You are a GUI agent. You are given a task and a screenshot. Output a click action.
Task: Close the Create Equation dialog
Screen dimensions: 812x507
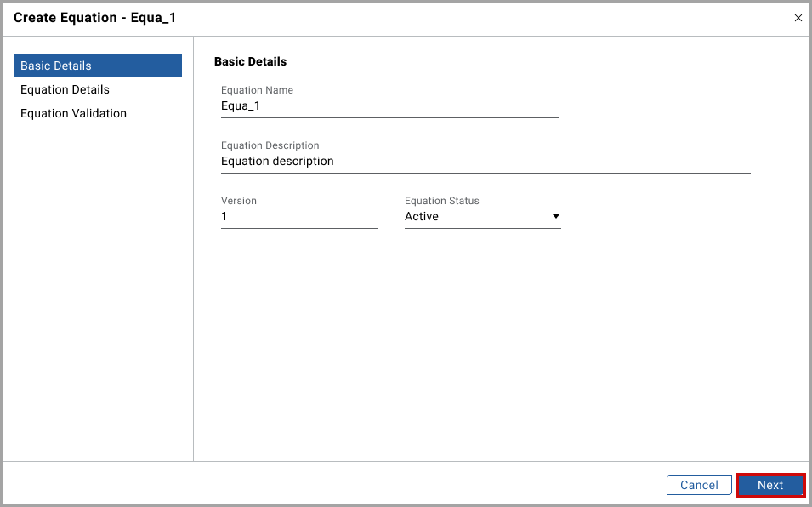click(798, 18)
